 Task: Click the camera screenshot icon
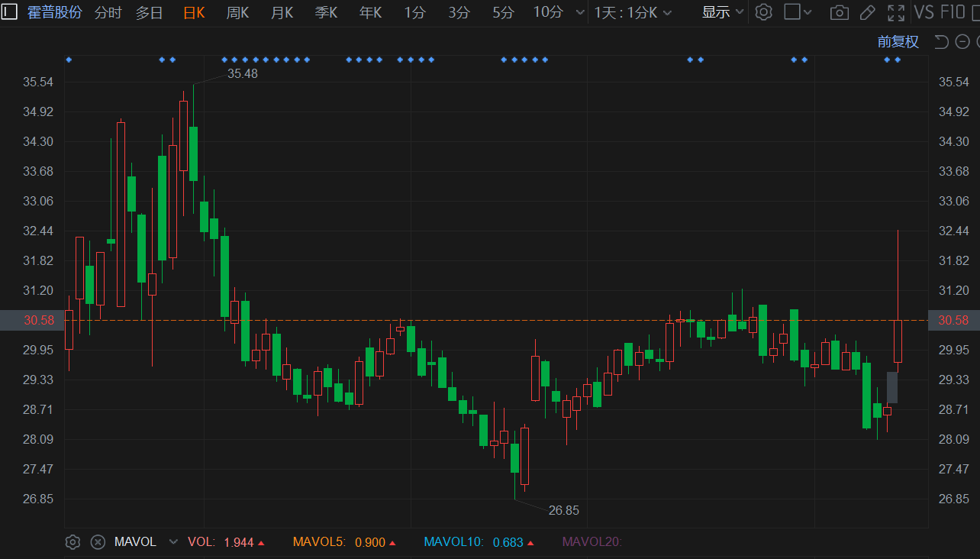(840, 12)
